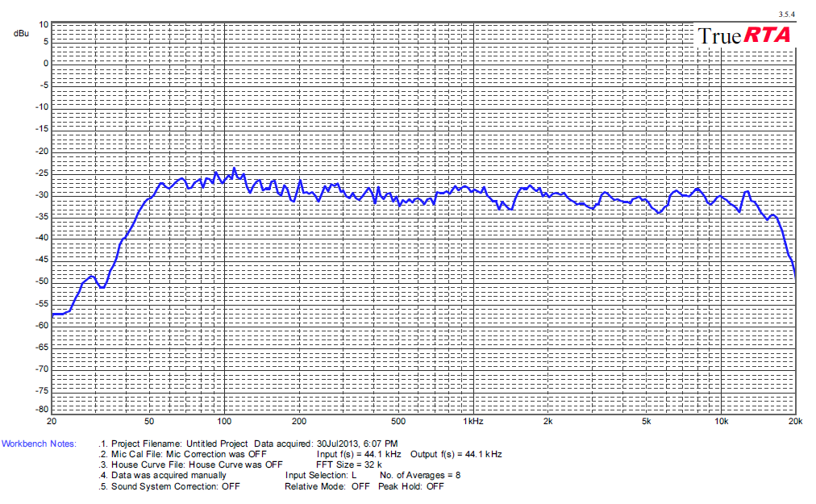Click the '-45' level axis label

42,260
